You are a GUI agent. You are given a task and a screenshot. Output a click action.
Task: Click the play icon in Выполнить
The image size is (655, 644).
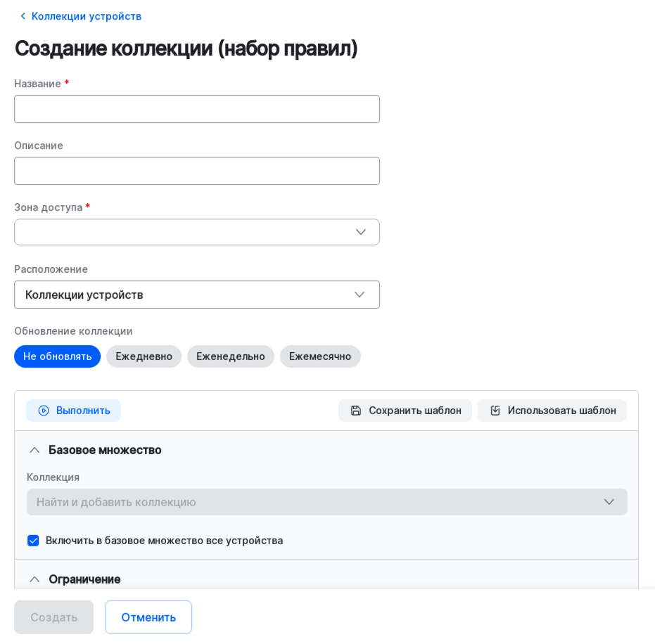(x=44, y=411)
